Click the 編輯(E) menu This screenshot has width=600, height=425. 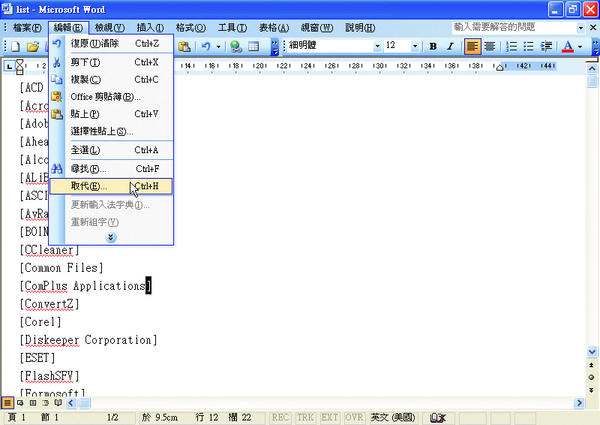[68, 28]
